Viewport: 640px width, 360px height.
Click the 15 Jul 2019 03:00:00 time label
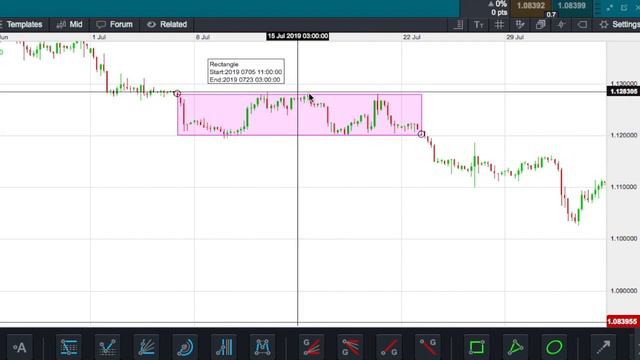coord(298,36)
